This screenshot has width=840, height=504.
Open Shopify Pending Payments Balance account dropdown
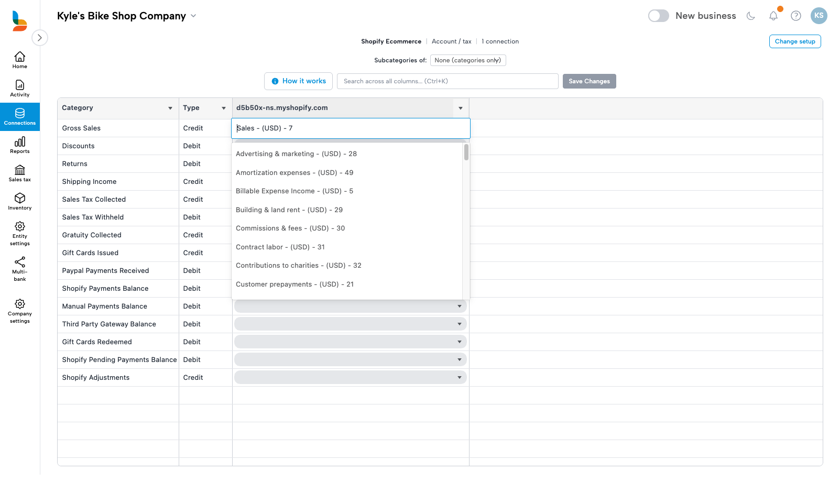(351, 360)
